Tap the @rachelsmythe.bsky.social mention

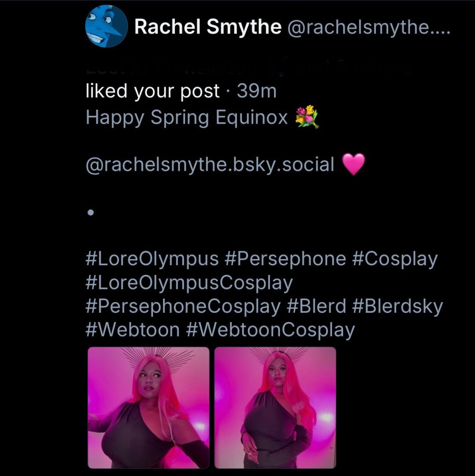click(210, 165)
